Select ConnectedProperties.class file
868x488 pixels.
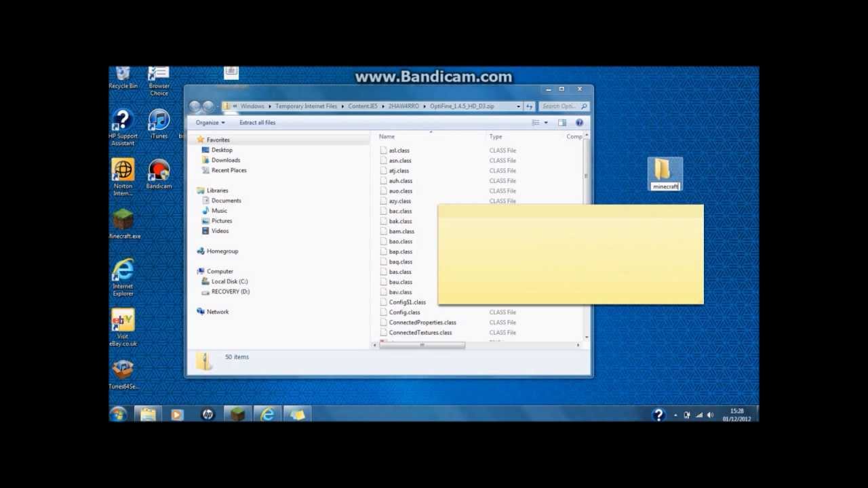[422, 323]
